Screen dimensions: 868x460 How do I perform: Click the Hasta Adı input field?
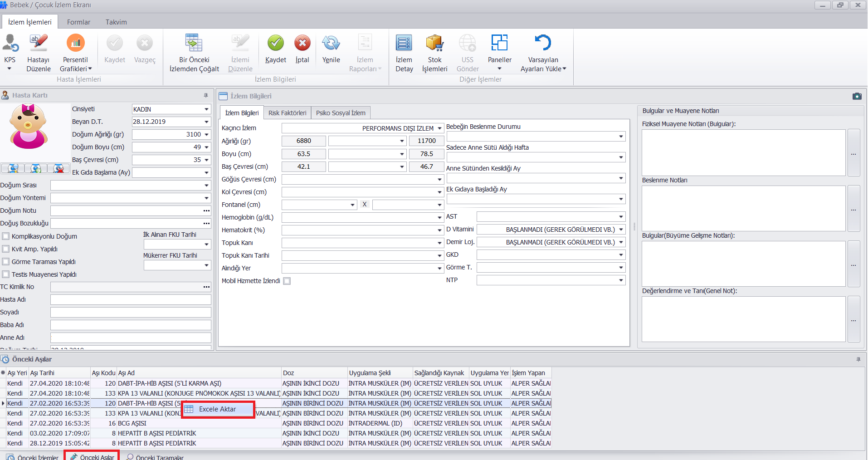131,300
